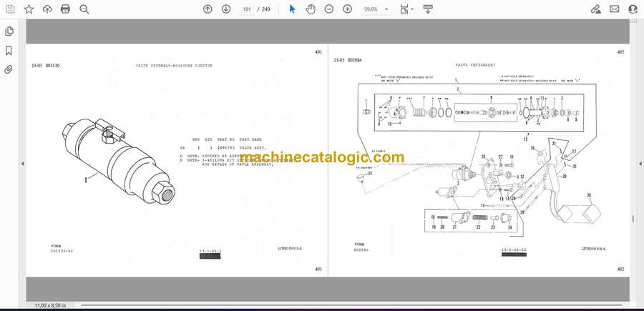The height and width of the screenshot is (311, 644).
Task: Click page number 492 at top
Action: (x=620, y=52)
